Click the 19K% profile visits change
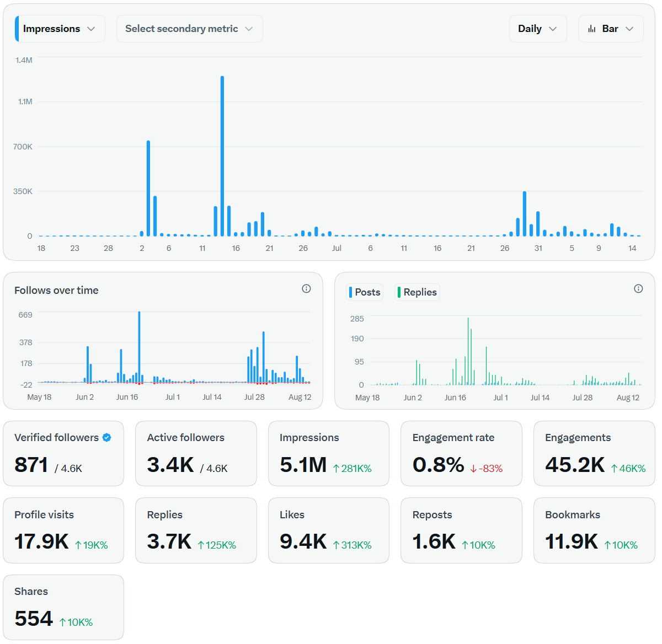 tap(91, 545)
